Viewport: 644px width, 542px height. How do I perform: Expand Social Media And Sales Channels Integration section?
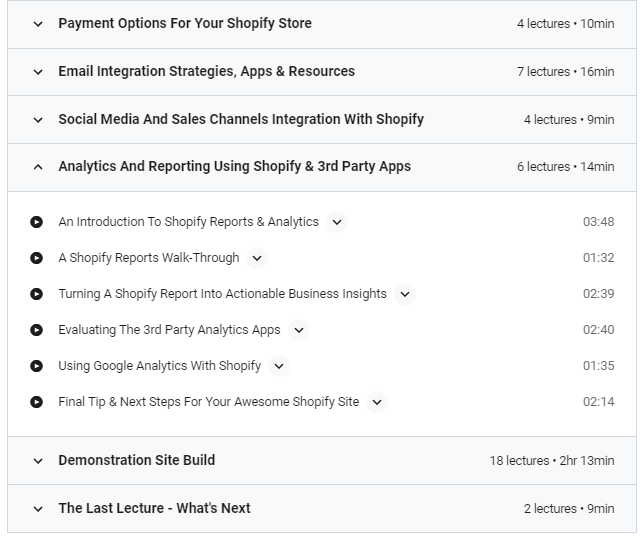pyautogui.click(x=38, y=120)
